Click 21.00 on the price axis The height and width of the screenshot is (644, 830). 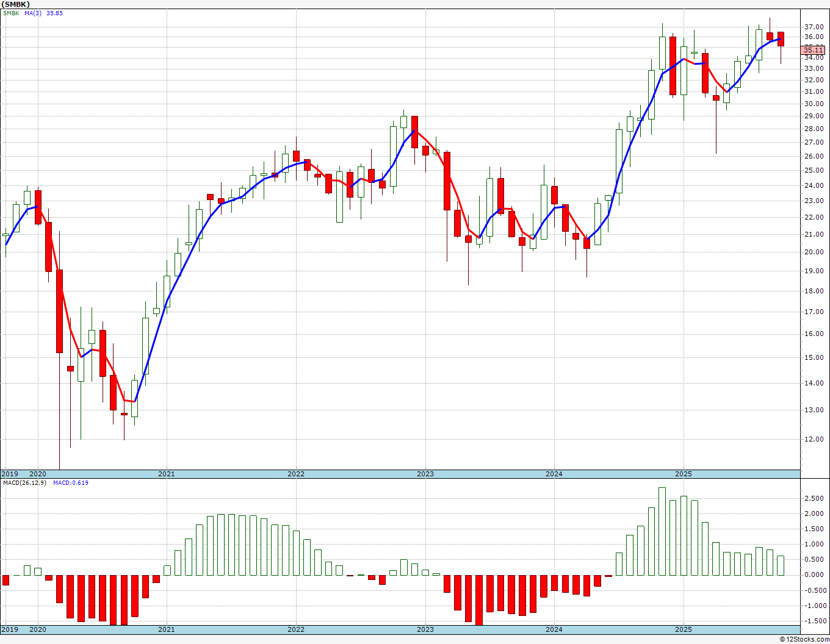click(x=814, y=234)
